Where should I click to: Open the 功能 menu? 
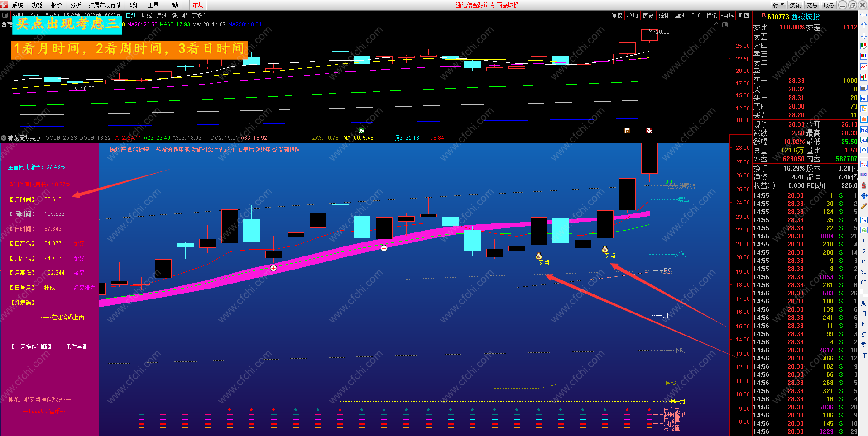click(37, 5)
